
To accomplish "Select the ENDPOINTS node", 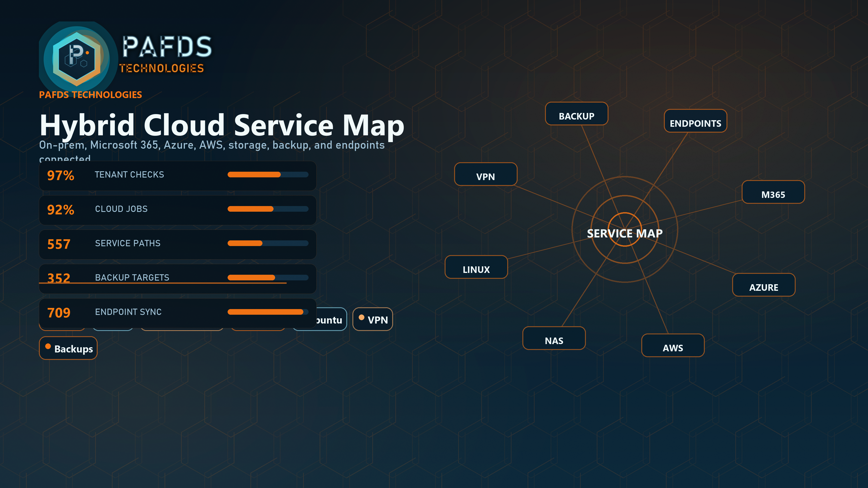I will (x=695, y=121).
